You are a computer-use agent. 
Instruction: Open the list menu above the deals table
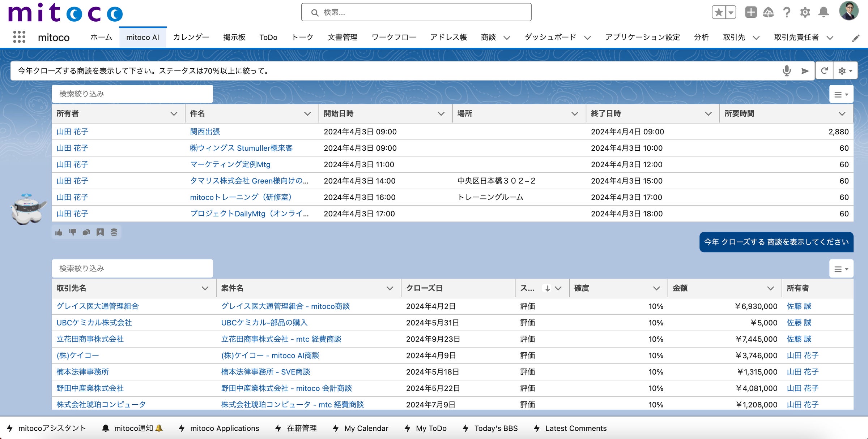(x=841, y=269)
